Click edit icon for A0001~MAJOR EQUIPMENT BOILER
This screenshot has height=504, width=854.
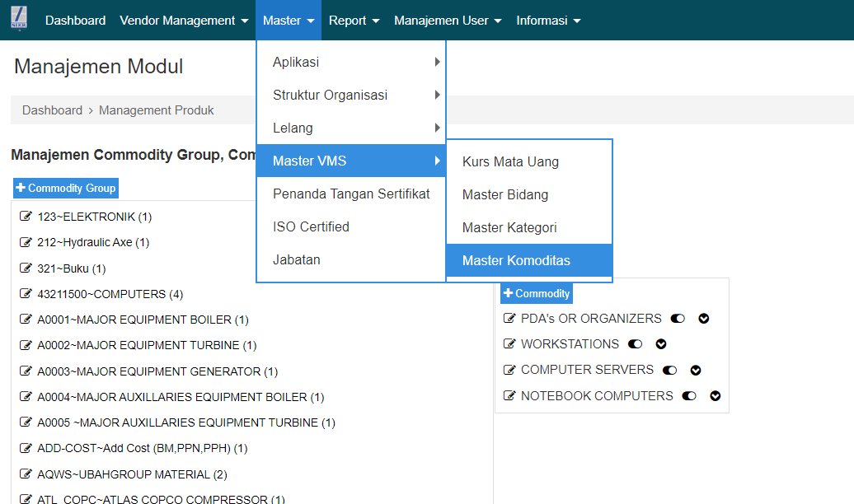(x=26, y=320)
